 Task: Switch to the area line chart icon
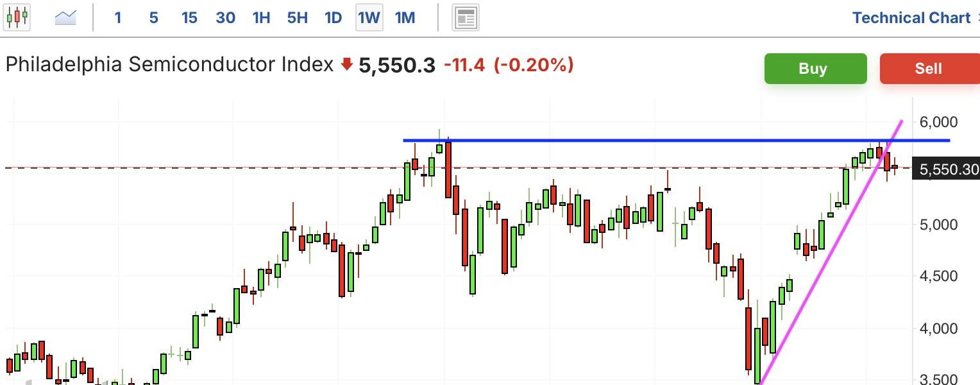point(66,17)
